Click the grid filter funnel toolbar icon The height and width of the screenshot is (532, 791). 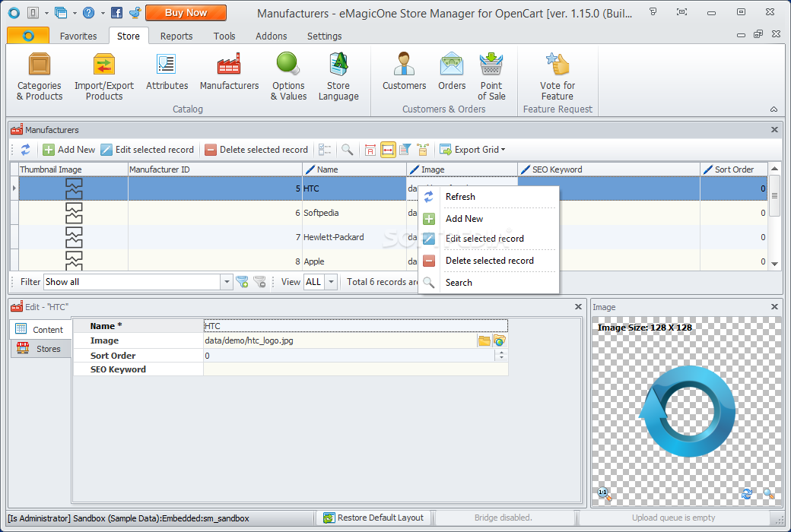pyautogui.click(x=405, y=150)
